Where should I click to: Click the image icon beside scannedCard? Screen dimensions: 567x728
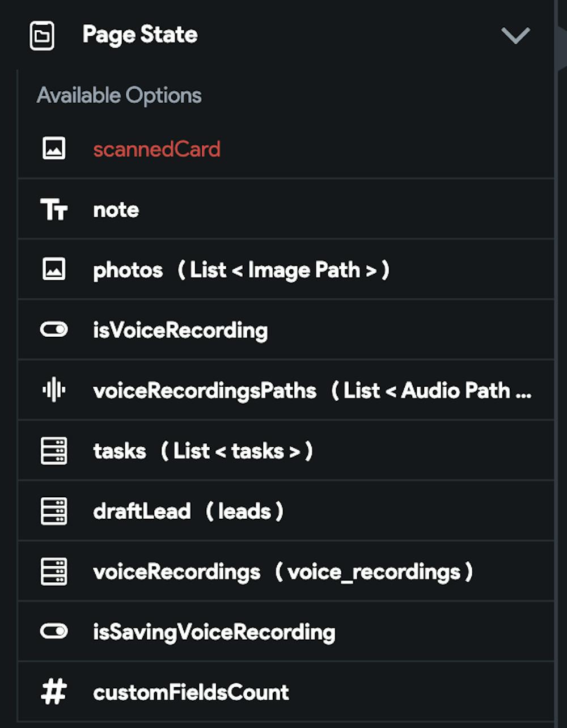click(x=54, y=149)
